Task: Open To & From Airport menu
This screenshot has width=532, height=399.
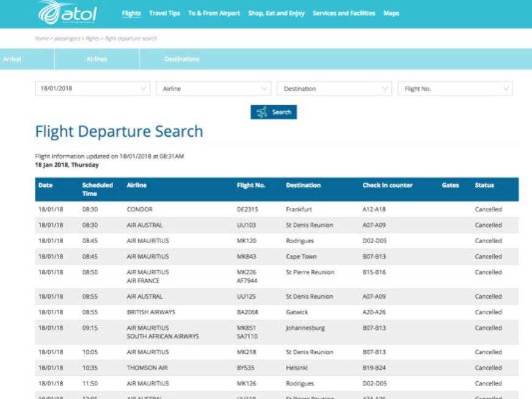Action: tap(214, 13)
